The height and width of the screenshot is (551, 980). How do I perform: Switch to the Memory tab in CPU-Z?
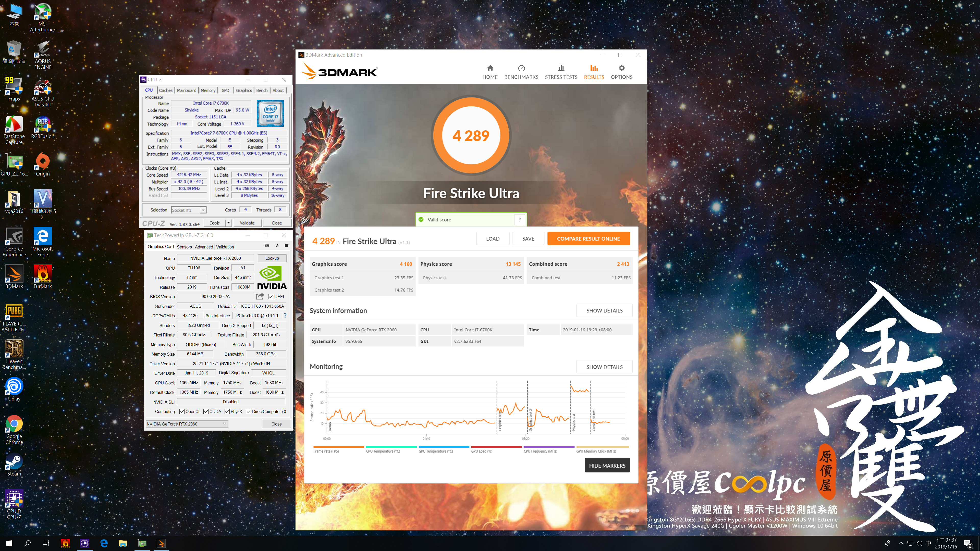(x=208, y=90)
